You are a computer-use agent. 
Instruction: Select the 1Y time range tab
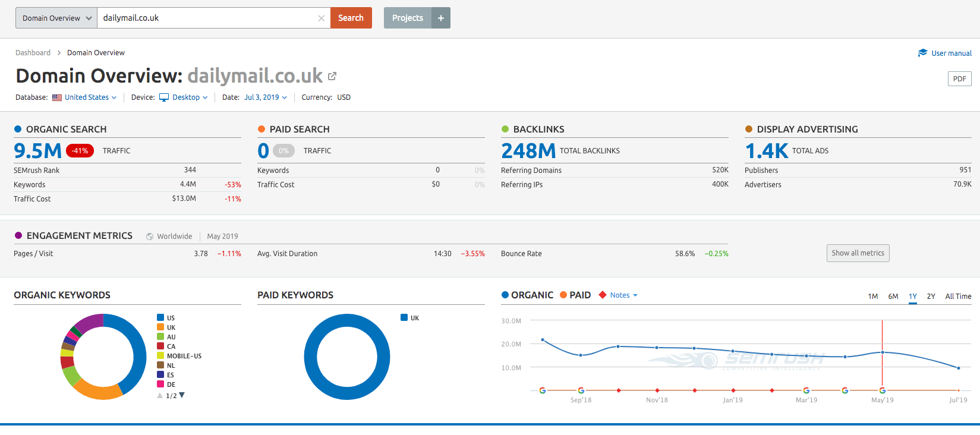click(x=913, y=297)
